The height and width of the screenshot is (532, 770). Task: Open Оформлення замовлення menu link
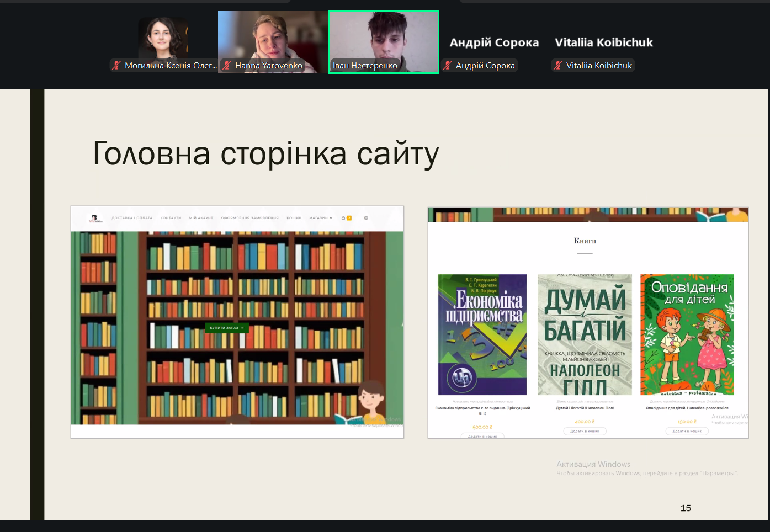(249, 218)
